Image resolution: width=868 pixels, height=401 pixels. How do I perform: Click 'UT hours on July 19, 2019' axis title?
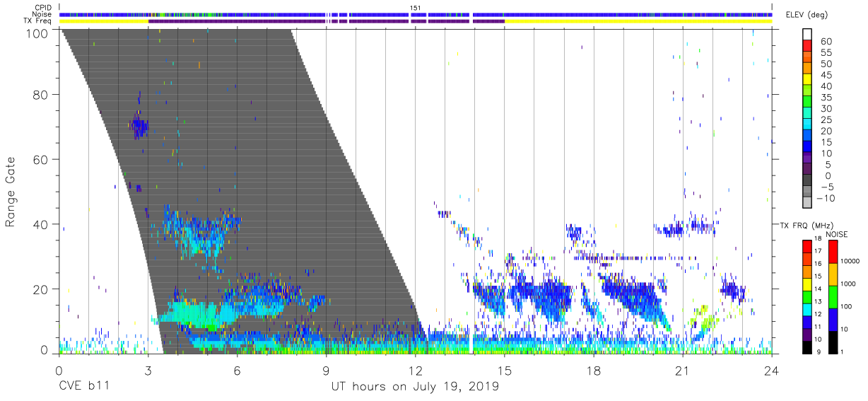(416, 387)
